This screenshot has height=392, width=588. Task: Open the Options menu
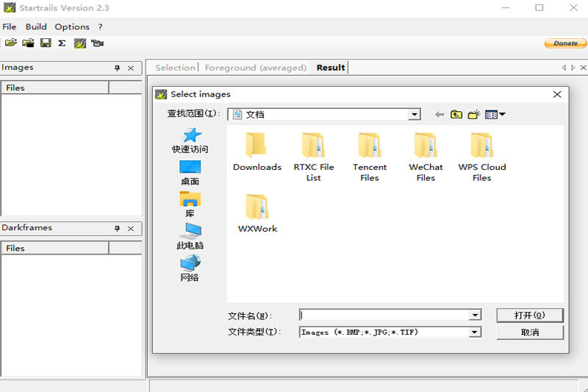(x=72, y=26)
